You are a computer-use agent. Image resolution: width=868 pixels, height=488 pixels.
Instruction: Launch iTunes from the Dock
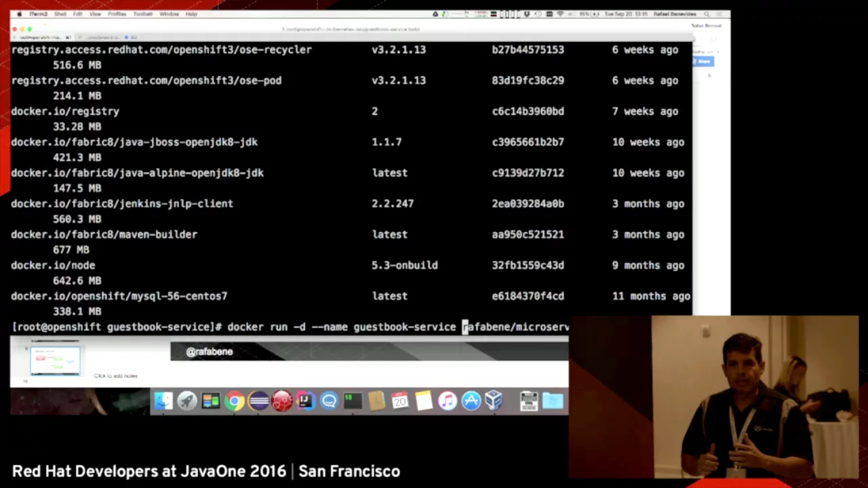[448, 401]
